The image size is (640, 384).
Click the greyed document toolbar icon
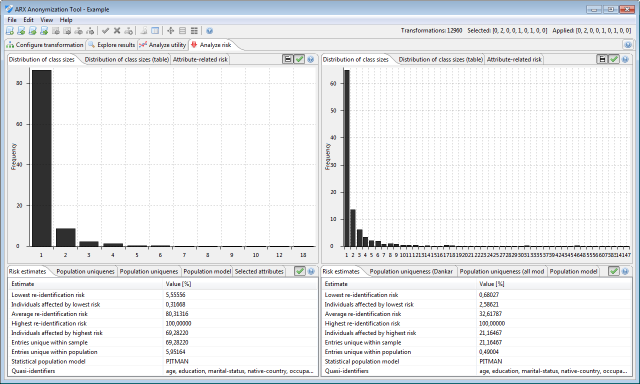(144, 31)
